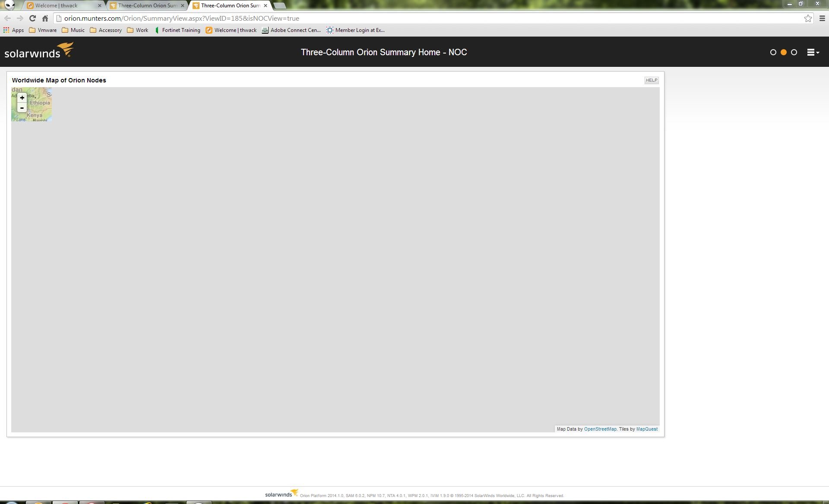Open the NOC settings menu dropdown

tap(813, 52)
